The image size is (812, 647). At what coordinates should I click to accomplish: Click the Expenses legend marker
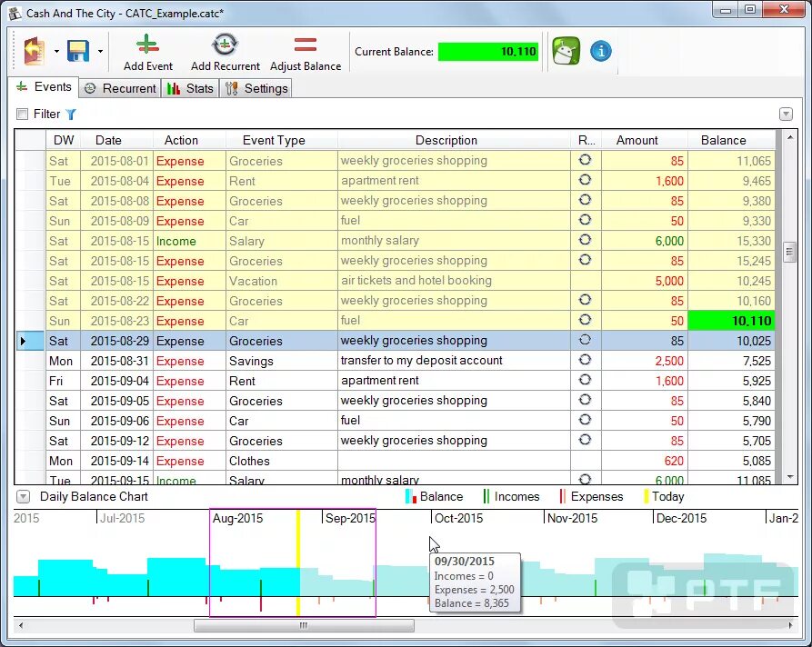(x=562, y=496)
